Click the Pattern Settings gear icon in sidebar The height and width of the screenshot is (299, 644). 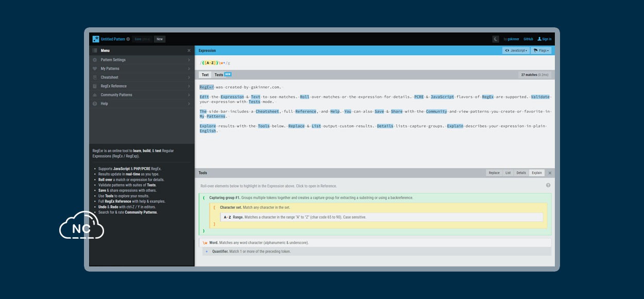(95, 60)
